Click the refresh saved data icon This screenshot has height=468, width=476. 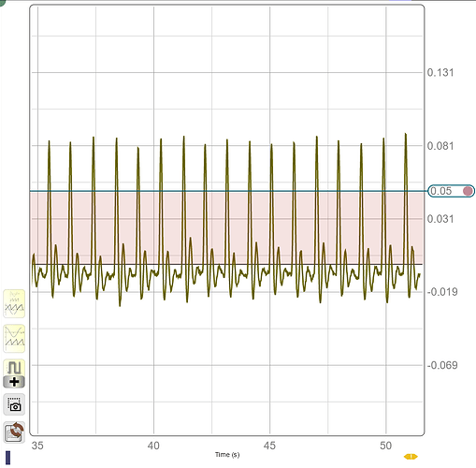(14, 432)
